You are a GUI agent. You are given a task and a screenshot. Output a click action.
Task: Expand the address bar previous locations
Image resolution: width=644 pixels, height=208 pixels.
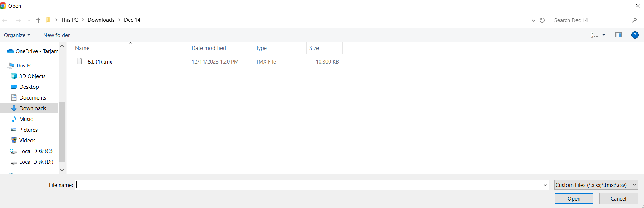pyautogui.click(x=533, y=20)
